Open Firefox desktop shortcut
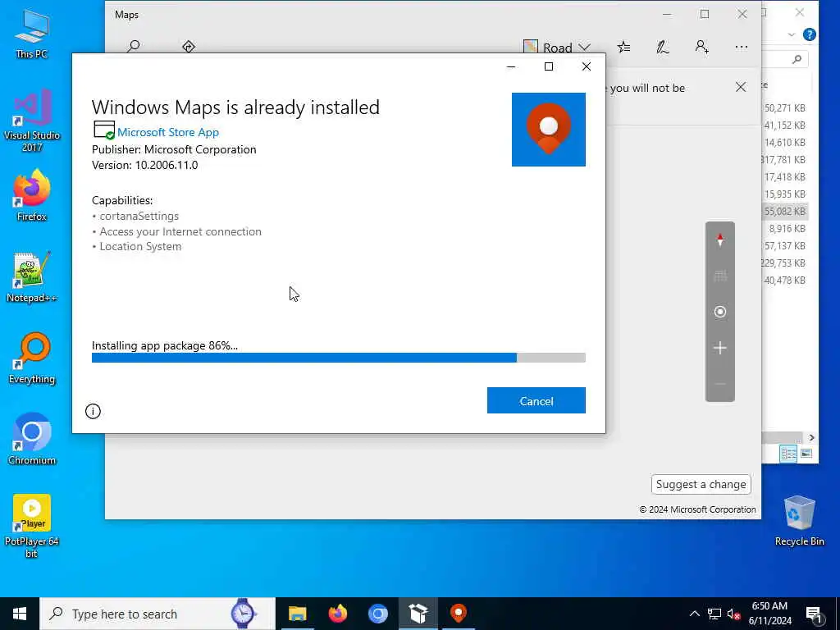This screenshot has height=630, width=840. pyautogui.click(x=32, y=195)
